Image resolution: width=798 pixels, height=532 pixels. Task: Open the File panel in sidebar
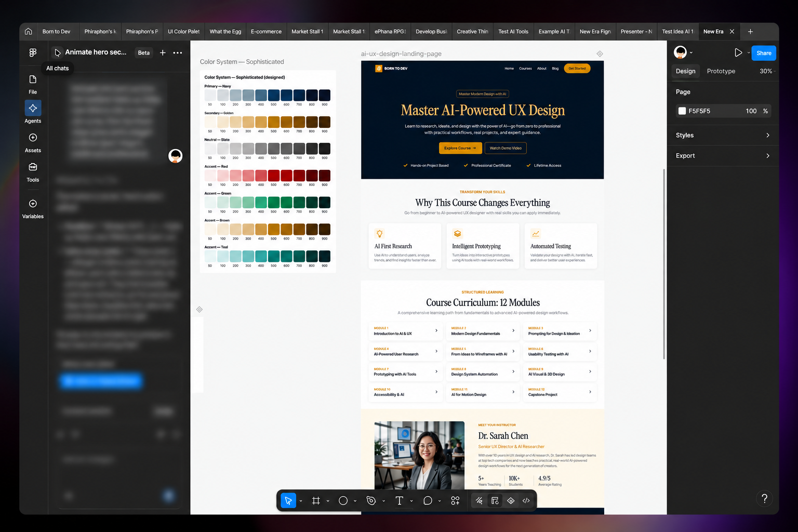(33, 84)
